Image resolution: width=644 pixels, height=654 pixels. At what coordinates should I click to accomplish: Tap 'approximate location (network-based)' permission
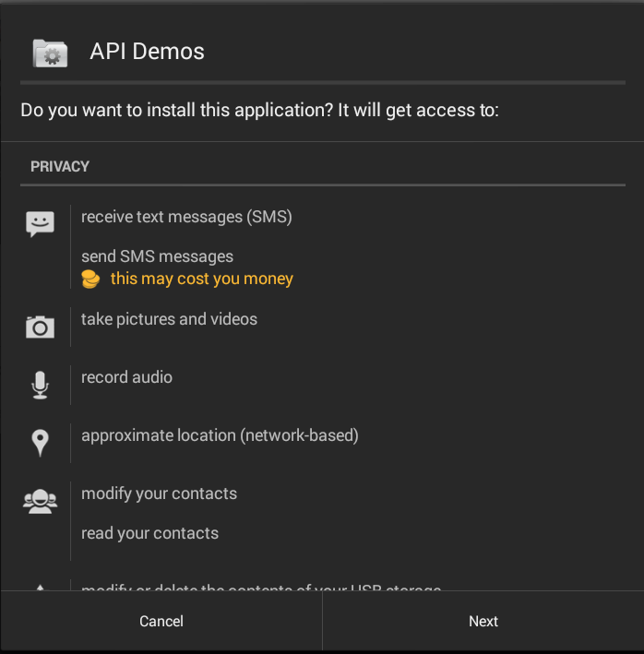[220, 435]
